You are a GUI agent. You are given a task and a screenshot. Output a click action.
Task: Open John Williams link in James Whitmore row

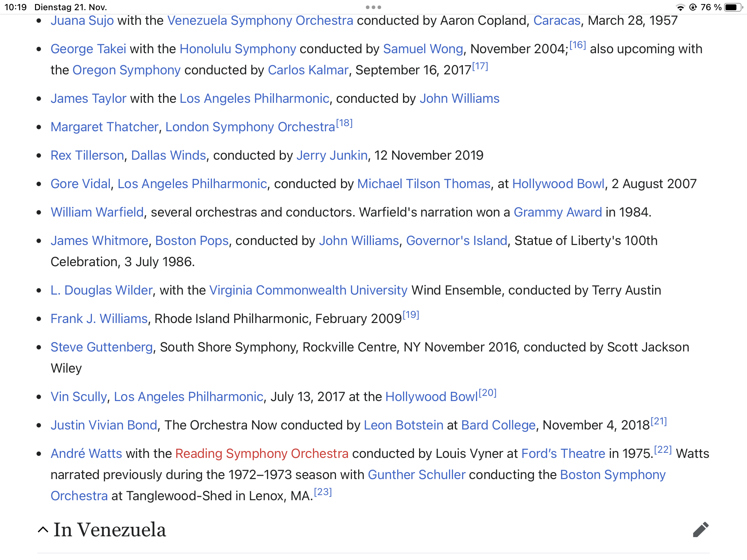pyautogui.click(x=359, y=241)
